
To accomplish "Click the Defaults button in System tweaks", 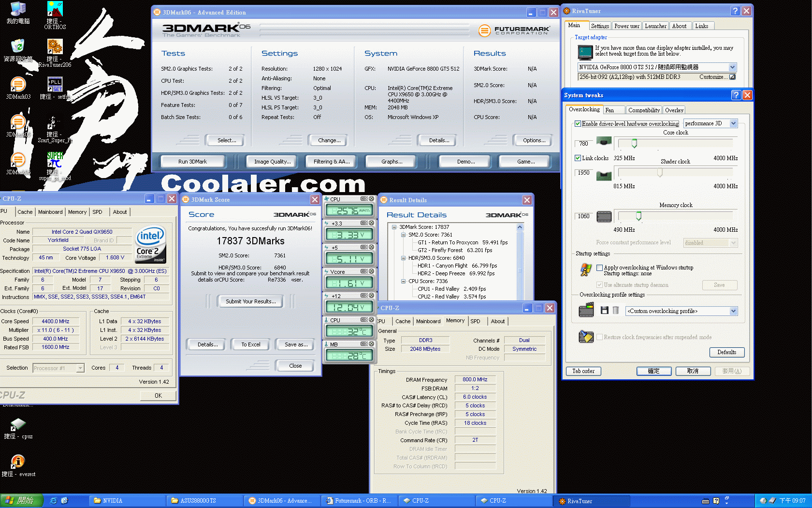I will [x=726, y=352].
